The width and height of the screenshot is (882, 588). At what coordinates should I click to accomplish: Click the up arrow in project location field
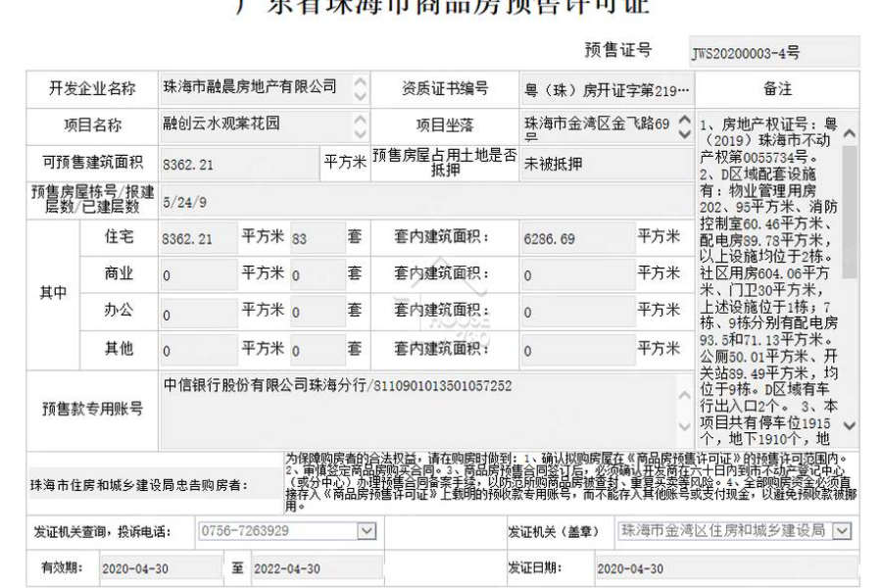pos(685,120)
